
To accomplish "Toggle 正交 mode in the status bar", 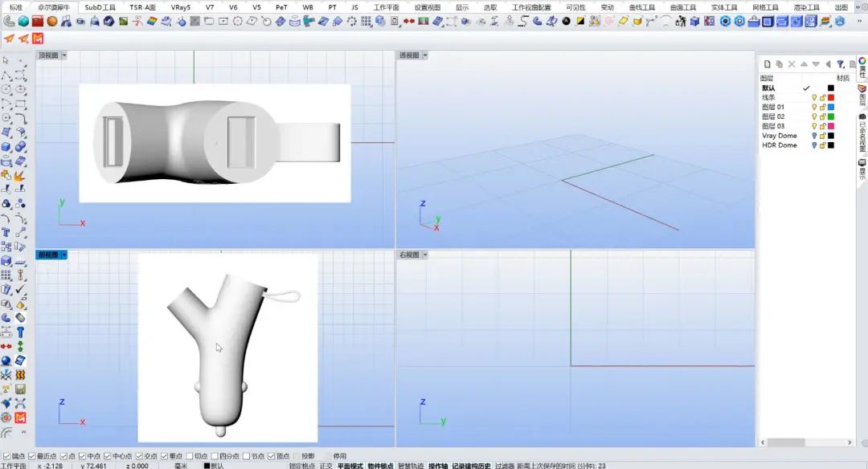I will tap(325, 465).
